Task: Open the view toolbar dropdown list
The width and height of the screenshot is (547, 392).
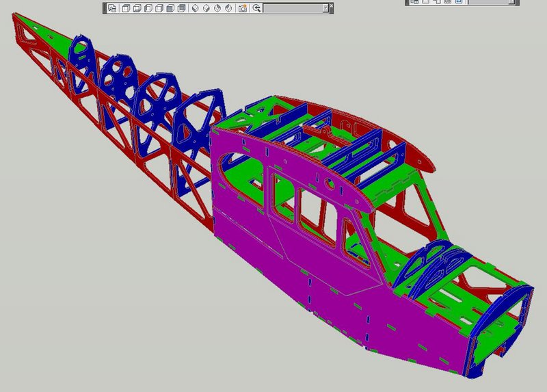Action: pos(326,8)
